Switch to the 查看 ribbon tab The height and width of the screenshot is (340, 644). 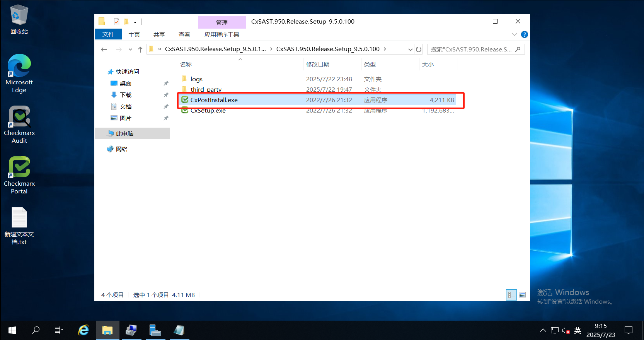184,34
